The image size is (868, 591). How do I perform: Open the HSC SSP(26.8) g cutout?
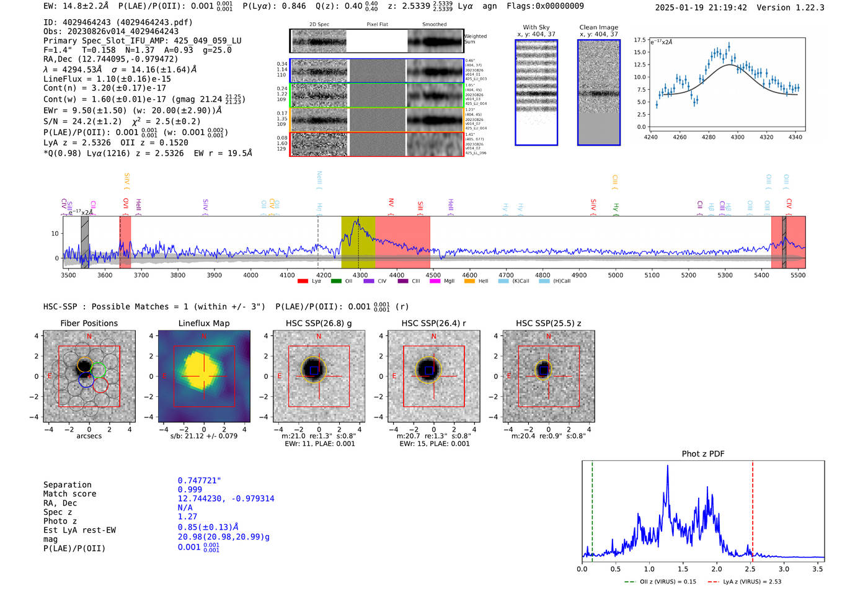[319, 376]
